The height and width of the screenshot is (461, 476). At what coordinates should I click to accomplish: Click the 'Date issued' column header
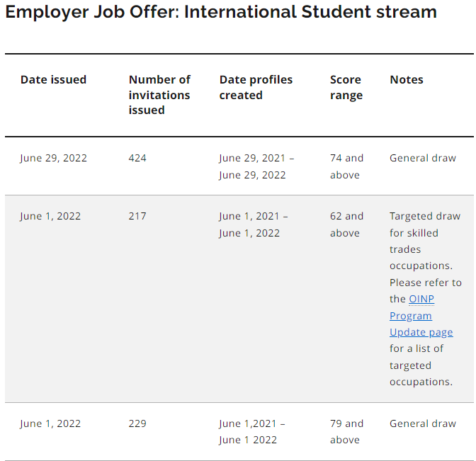coord(53,79)
